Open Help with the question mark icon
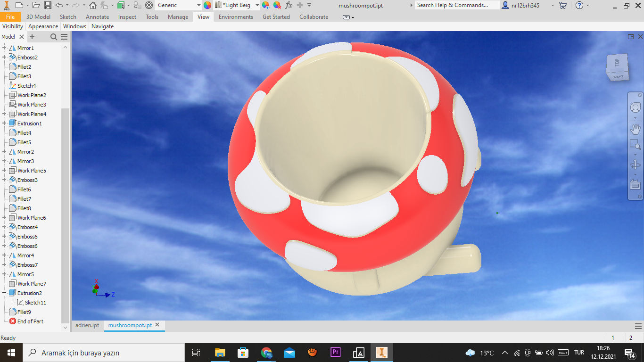644x362 pixels. (579, 5)
